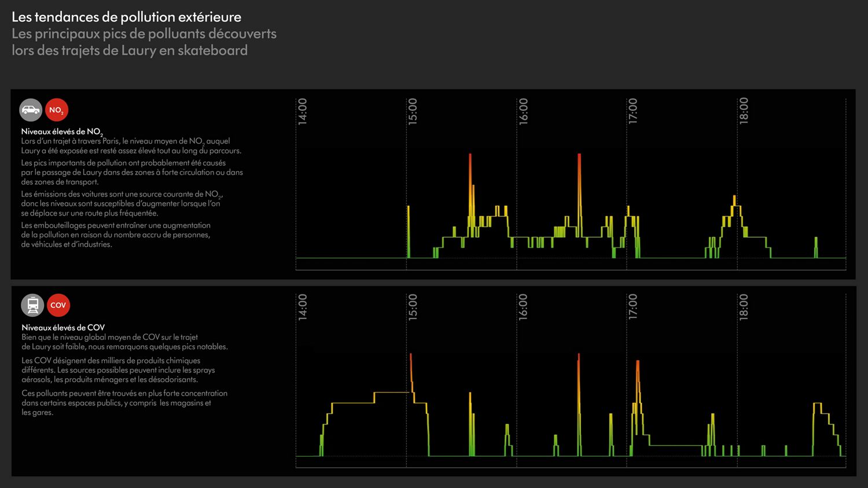The height and width of the screenshot is (488, 868).
Task: Select the 18:00 label on the NO₂ chart
Action: point(744,111)
